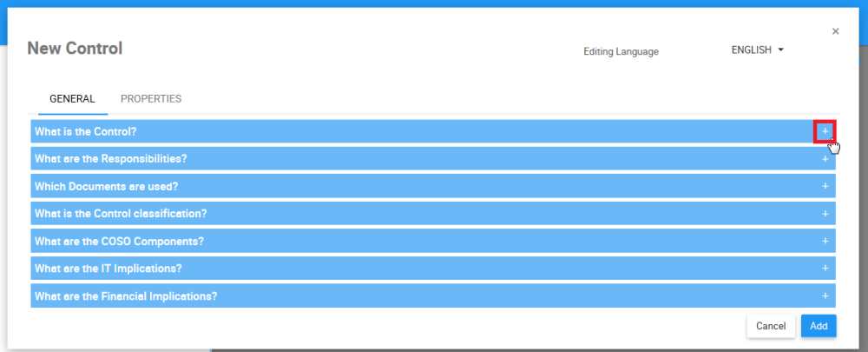Click plus icon on Documents row
The width and height of the screenshot is (868, 352).
[x=825, y=186]
